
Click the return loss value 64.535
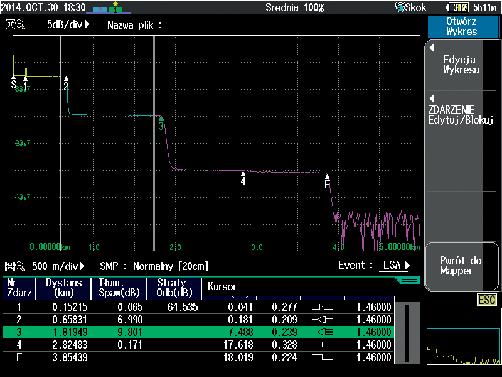[x=183, y=307]
